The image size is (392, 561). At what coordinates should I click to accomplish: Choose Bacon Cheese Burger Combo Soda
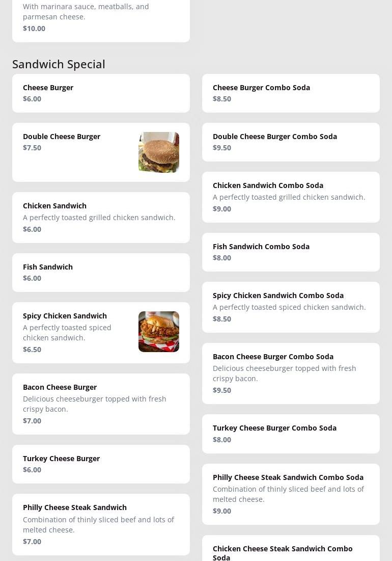(x=291, y=373)
